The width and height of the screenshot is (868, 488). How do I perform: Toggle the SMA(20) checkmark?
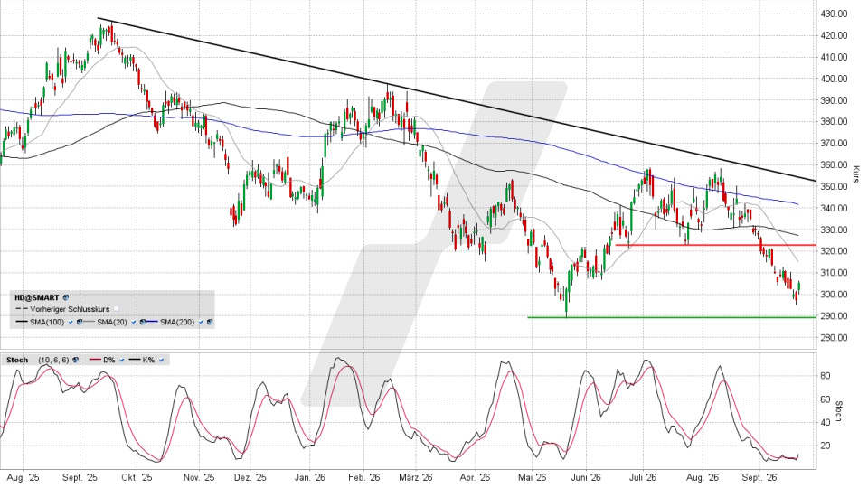pyautogui.click(x=134, y=322)
